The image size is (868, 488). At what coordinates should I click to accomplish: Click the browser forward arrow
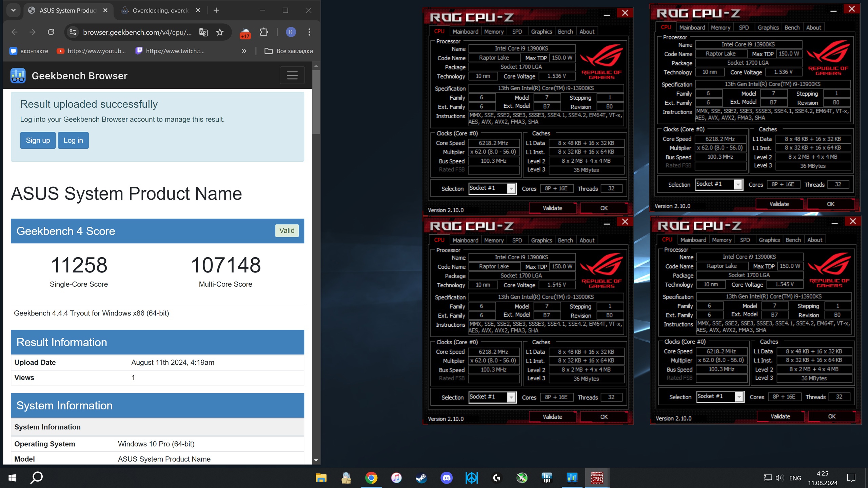[33, 32]
